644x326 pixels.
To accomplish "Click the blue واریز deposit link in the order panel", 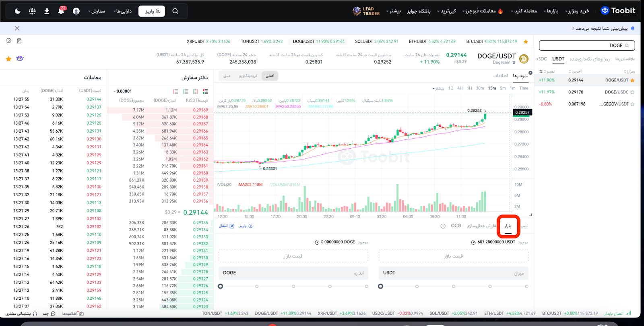I will tap(246, 226).
